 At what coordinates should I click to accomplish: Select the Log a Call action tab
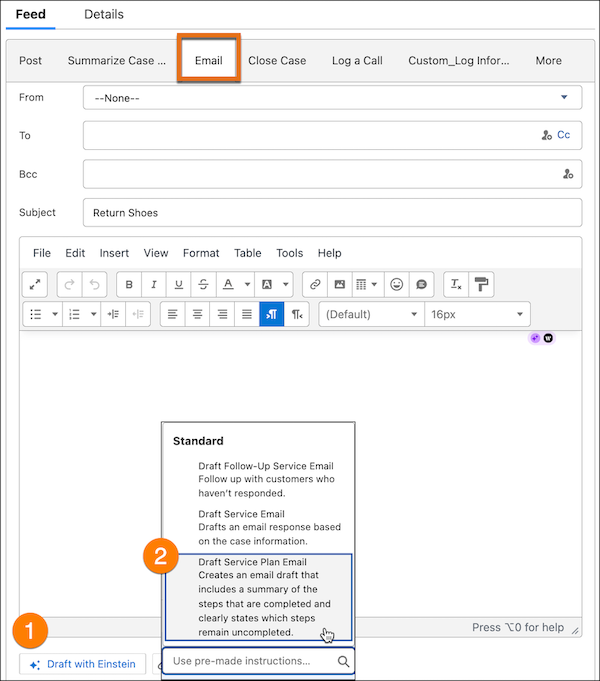click(x=357, y=61)
